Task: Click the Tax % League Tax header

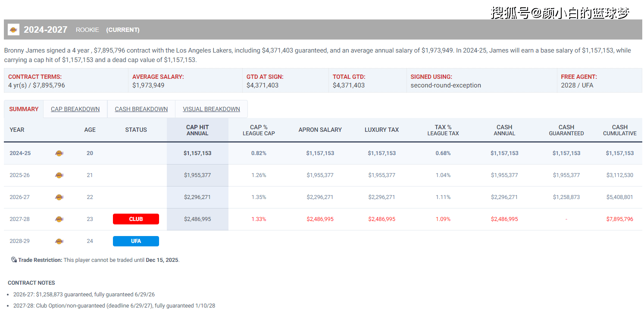Action: pos(443,130)
